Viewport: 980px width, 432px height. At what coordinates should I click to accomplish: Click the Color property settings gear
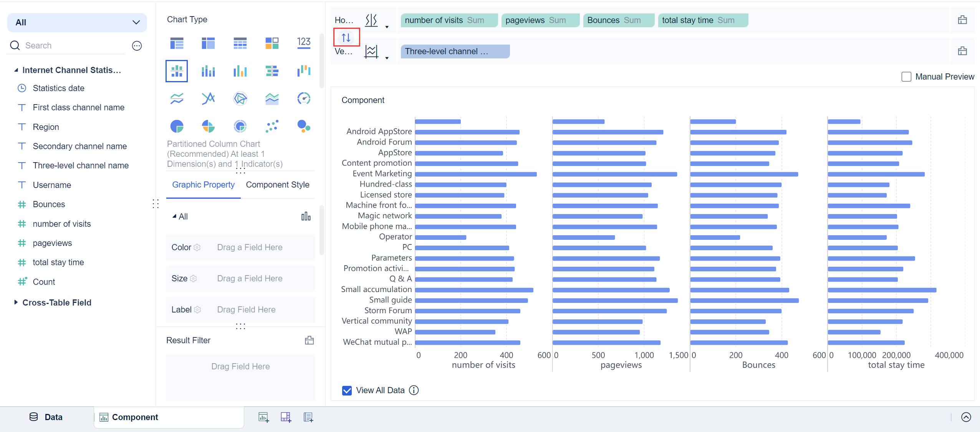point(197,248)
